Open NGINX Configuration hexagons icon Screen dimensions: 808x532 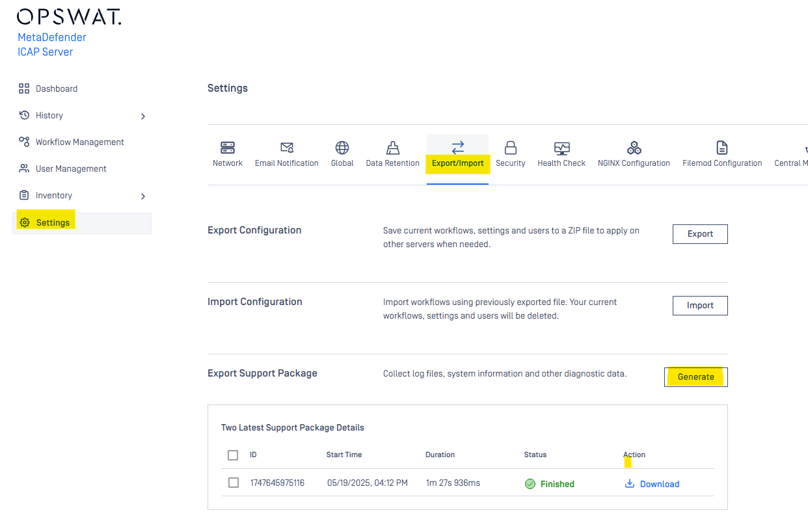[x=634, y=148]
